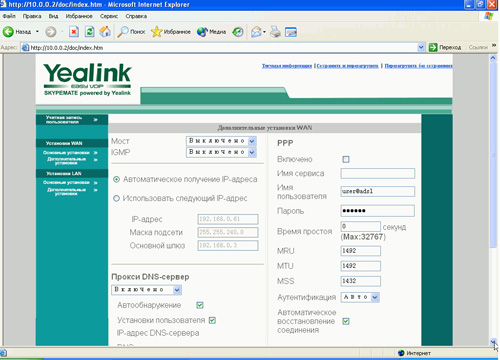This screenshot has width=500, height=360.
Task: Click the Mail envelope icon
Action: point(256,32)
